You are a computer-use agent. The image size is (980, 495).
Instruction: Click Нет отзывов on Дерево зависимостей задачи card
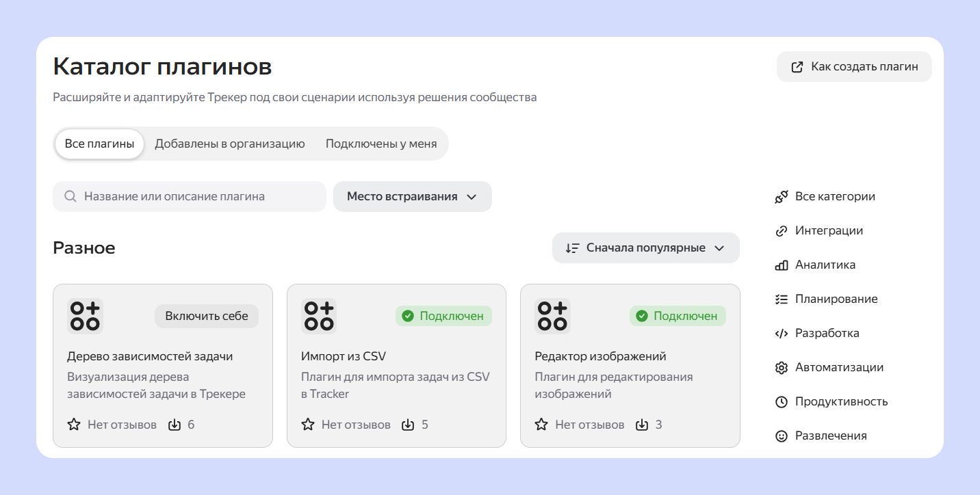[122, 425]
